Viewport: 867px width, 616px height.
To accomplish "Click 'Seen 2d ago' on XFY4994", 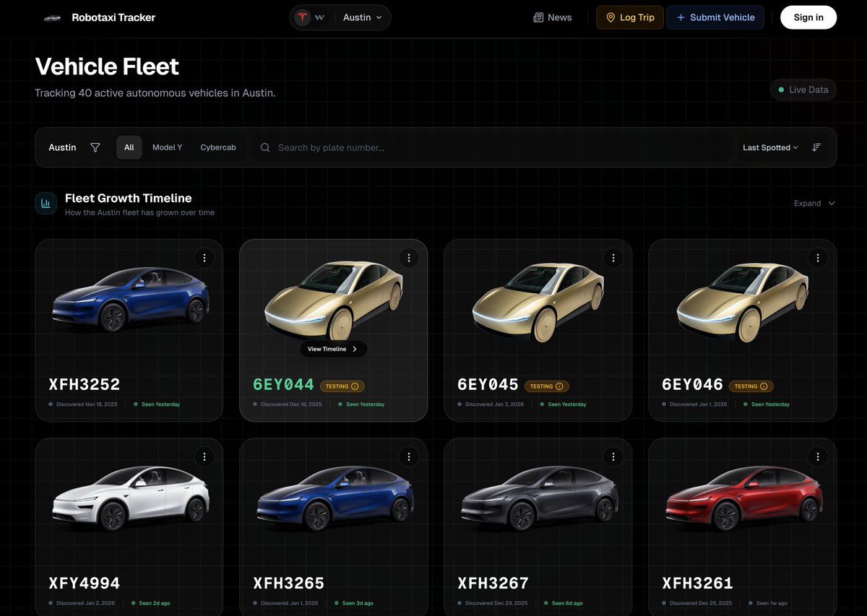I will click(x=155, y=603).
